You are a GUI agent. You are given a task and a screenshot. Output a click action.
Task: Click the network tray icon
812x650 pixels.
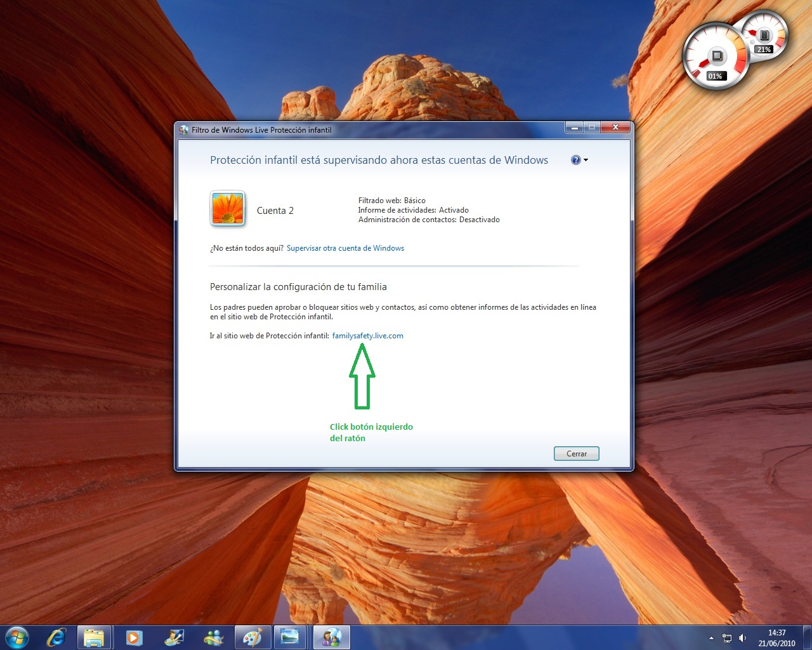coord(727,638)
